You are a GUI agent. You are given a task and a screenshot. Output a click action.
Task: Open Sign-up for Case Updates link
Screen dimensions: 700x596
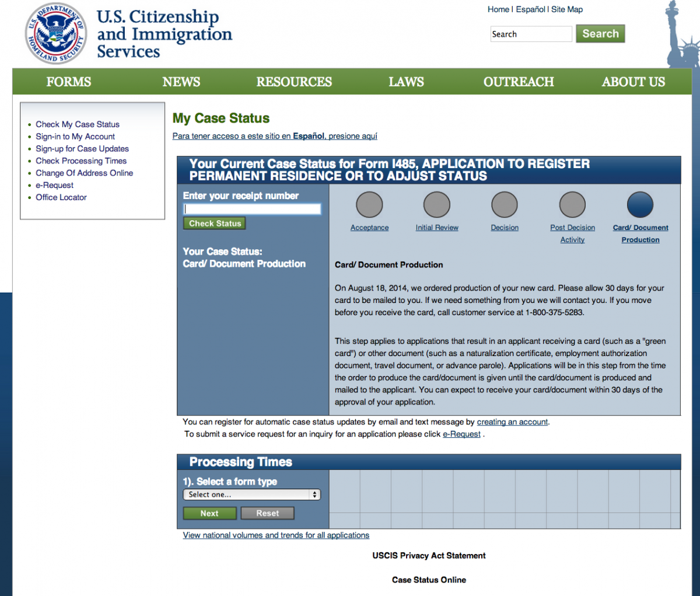[82, 149]
